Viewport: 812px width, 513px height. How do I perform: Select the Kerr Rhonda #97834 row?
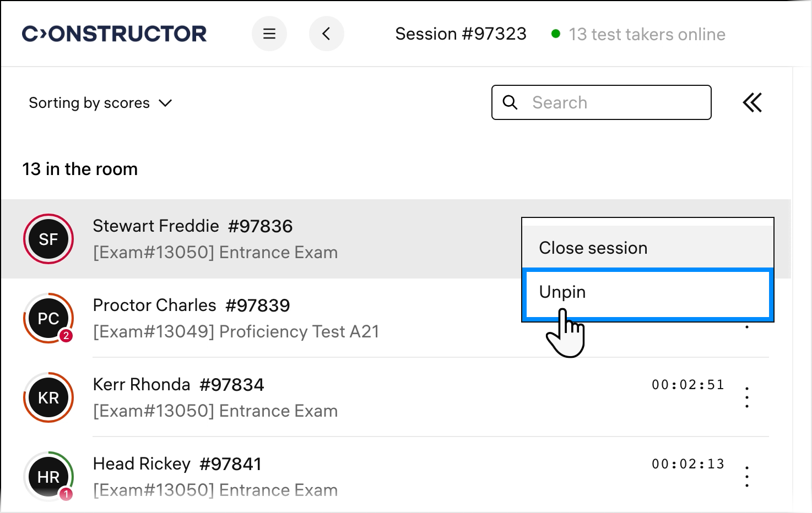click(178, 385)
